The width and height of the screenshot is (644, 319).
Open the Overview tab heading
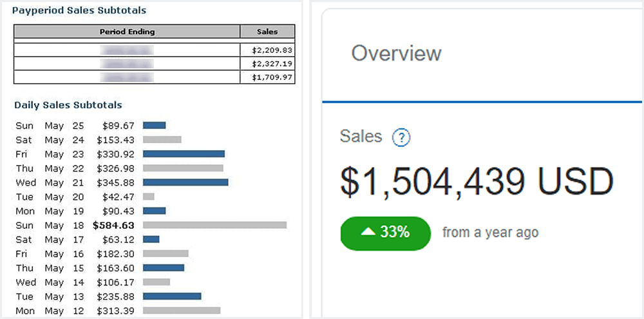396,53
